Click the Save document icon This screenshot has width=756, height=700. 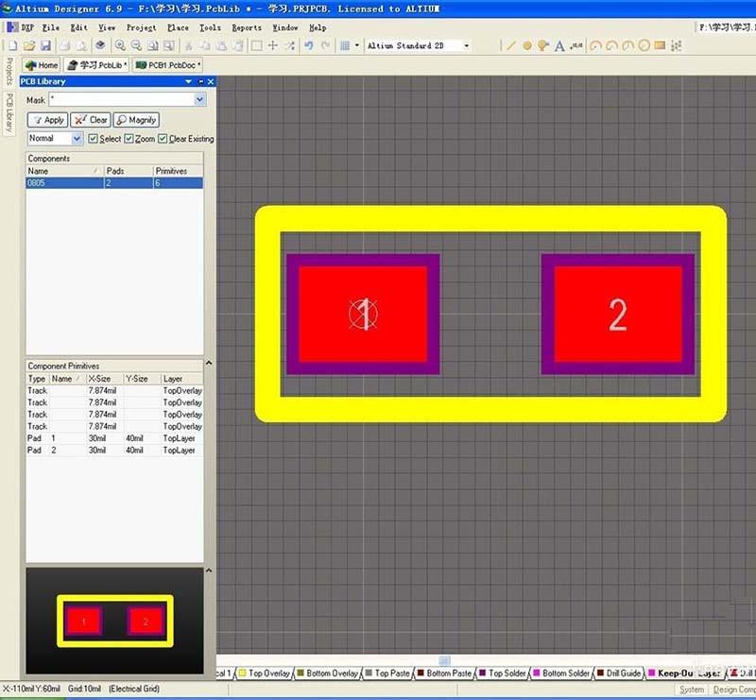coord(46,45)
